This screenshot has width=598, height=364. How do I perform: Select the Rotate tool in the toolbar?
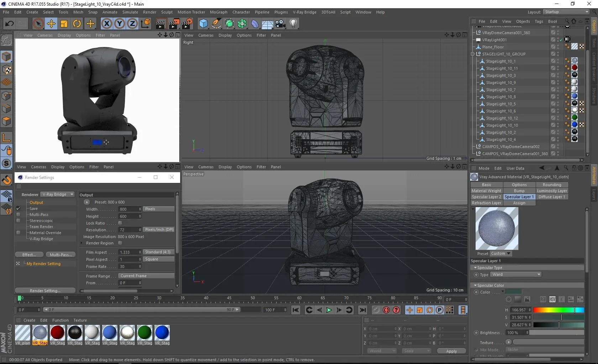77,24
